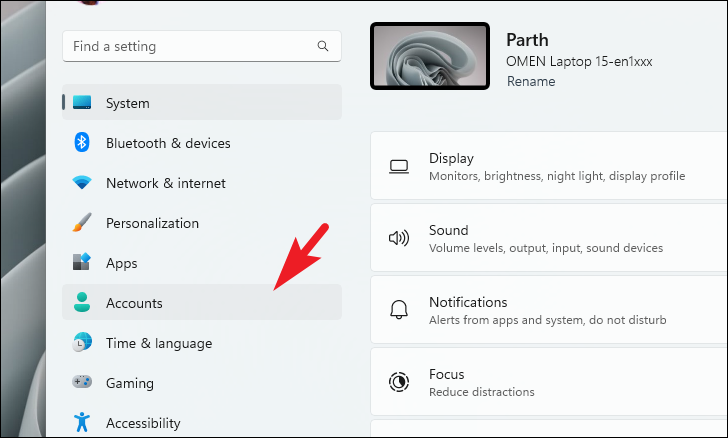Open Sound settings card
Screen dimensions: 728x438
[x=549, y=238]
